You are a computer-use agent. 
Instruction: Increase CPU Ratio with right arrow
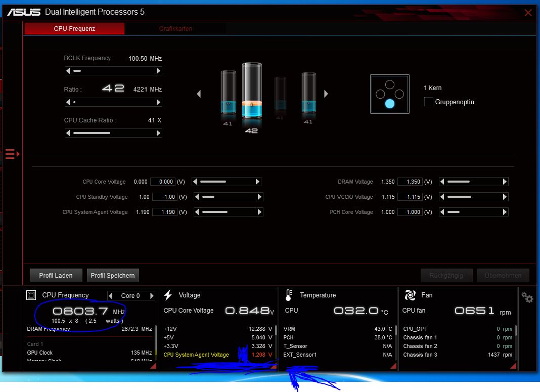158,102
